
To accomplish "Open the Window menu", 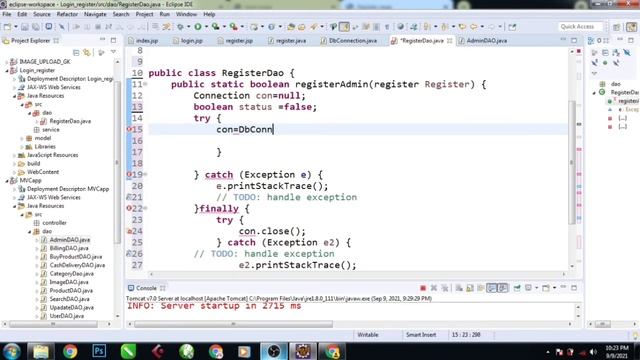I will pos(187,14).
